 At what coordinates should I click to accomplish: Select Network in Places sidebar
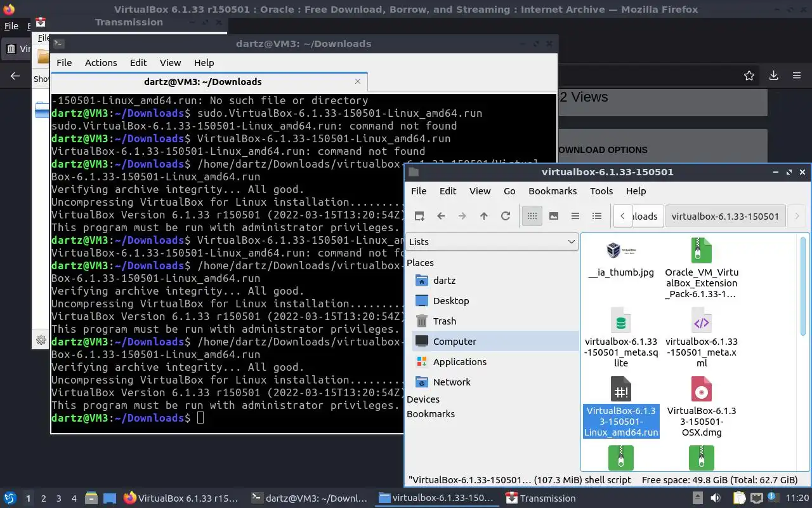pyautogui.click(x=495, y=382)
